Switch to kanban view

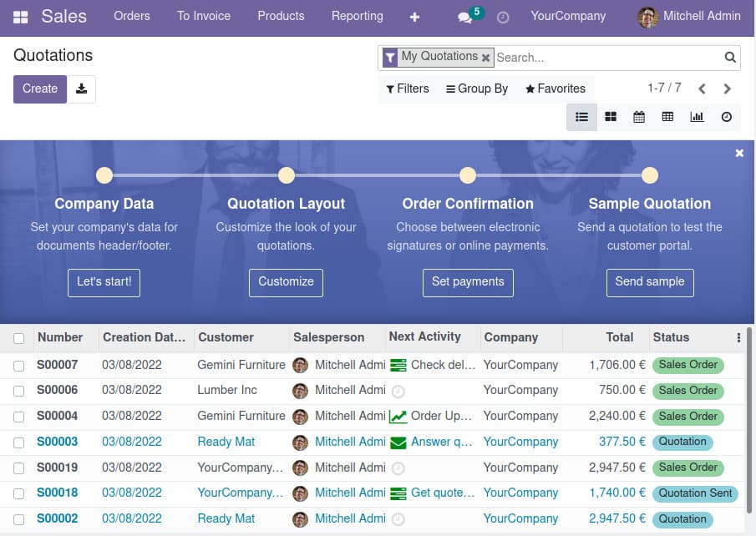(x=611, y=117)
